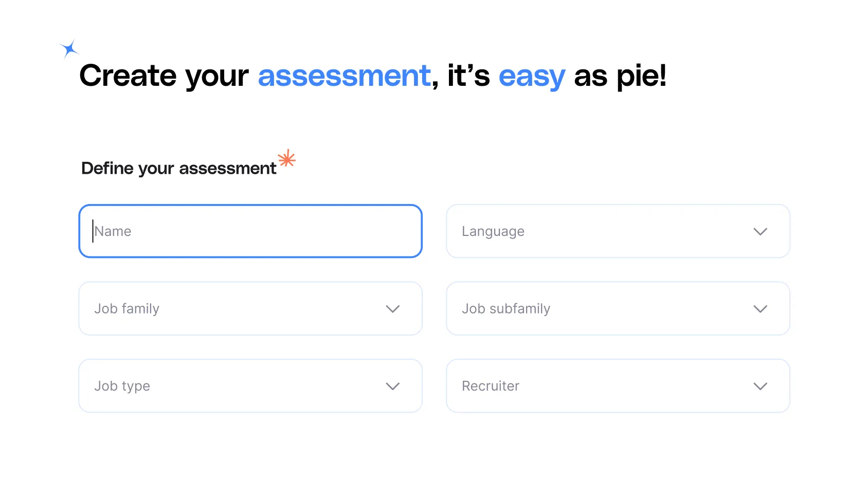Click the "as pie!" headline text
The height and width of the screenshot is (481, 868).
(x=620, y=76)
